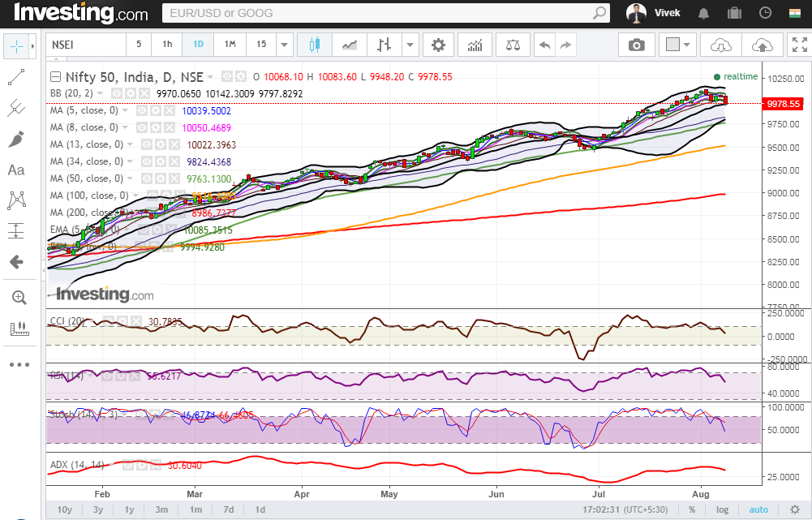Select the zoom in tool
Image resolution: width=812 pixels, height=520 pixels.
[x=19, y=297]
